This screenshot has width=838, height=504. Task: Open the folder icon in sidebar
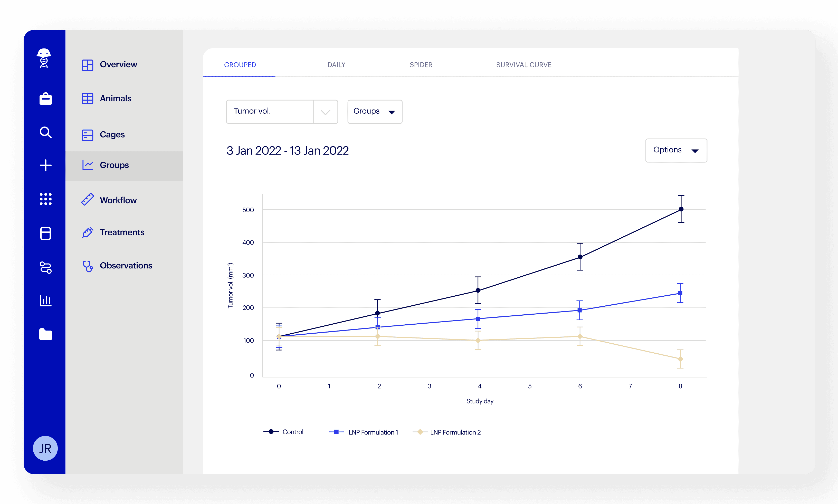[x=45, y=334]
